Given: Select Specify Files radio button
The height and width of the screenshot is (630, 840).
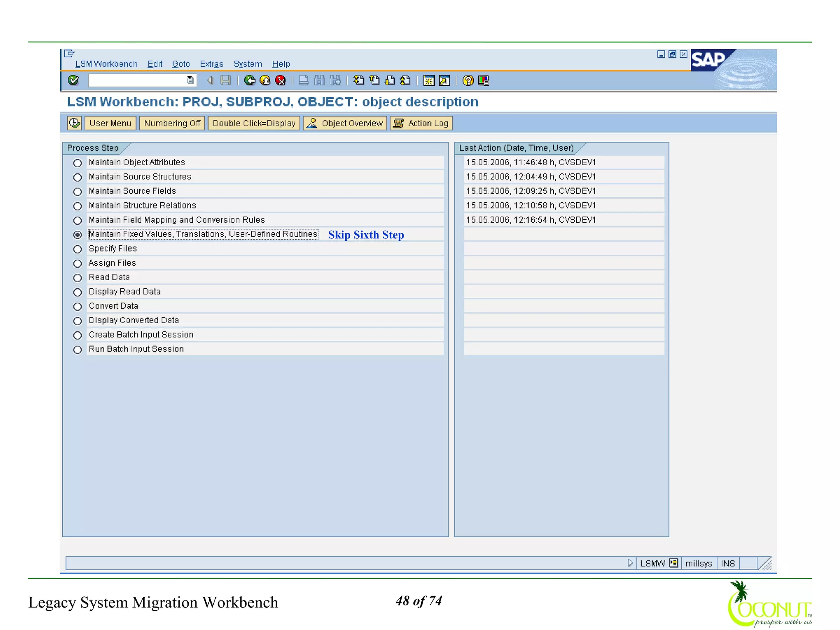Looking at the screenshot, I should (x=78, y=249).
